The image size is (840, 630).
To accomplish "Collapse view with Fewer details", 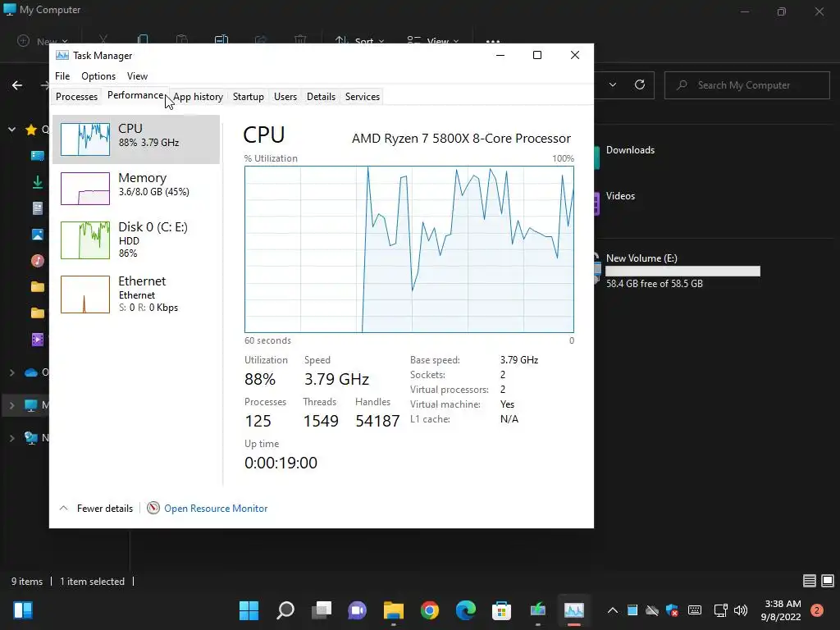I will click(x=97, y=509).
